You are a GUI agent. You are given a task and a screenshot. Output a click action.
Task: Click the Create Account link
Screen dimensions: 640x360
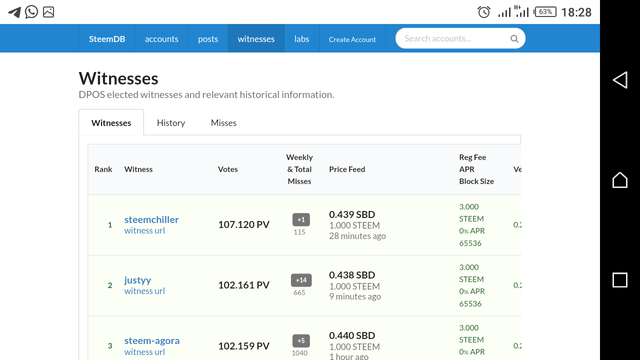point(352,39)
